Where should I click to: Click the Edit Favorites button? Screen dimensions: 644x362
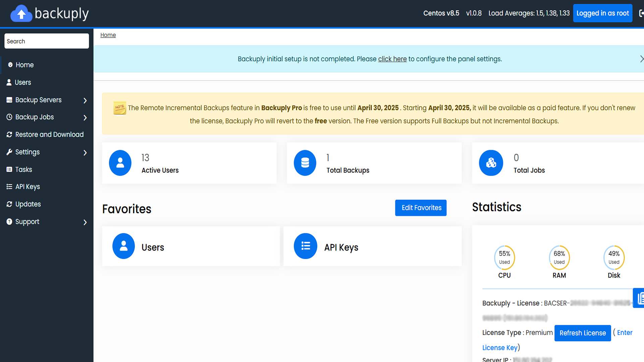pos(421,208)
